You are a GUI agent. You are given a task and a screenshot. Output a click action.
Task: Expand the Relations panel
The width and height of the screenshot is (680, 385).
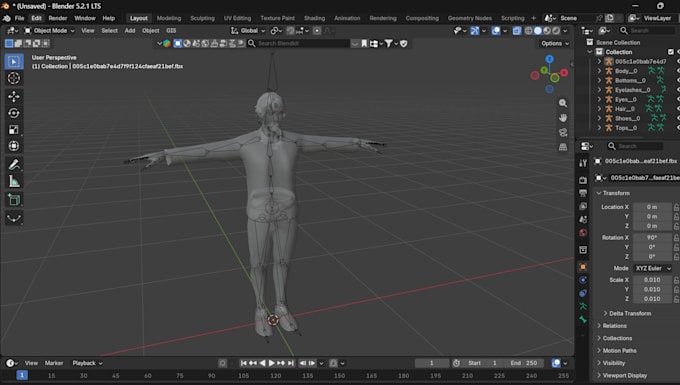(x=615, y=326)
